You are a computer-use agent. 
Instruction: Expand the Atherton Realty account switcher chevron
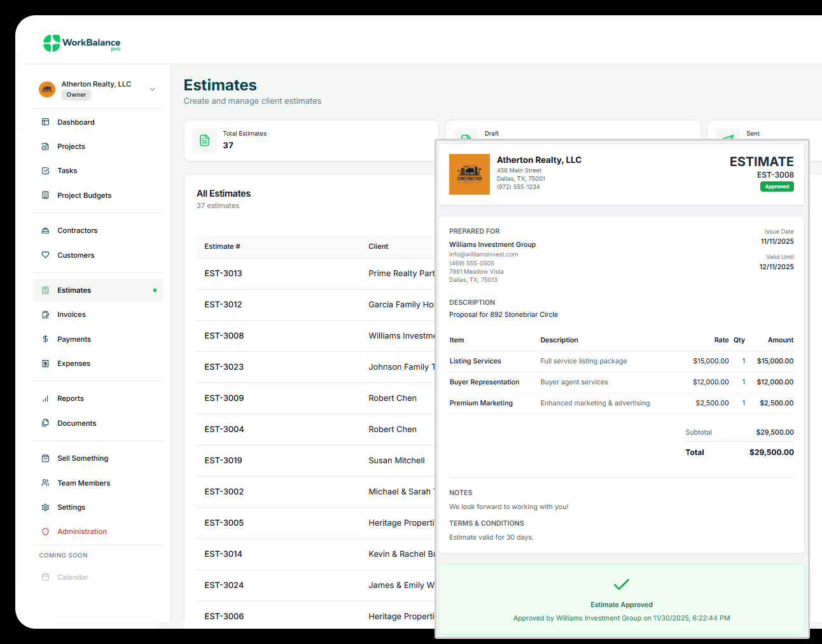pyautogui.click(x=152, y=89)
